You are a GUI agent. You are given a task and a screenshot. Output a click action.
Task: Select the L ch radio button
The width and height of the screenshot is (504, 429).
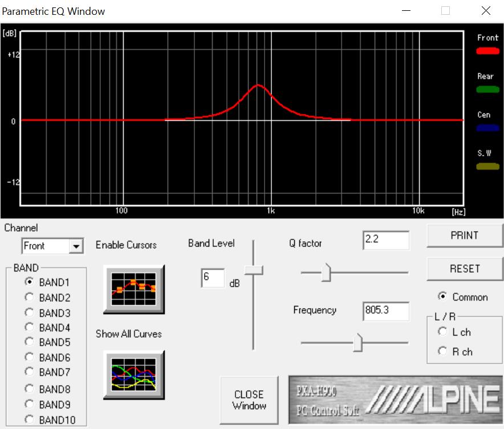click(x=442, y=331)
